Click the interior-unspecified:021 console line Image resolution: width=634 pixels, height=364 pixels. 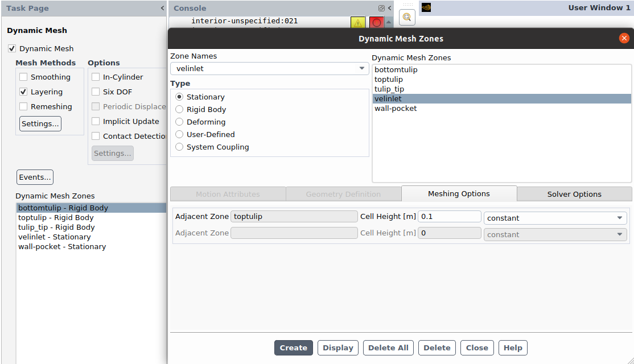(x=244, y=20)
